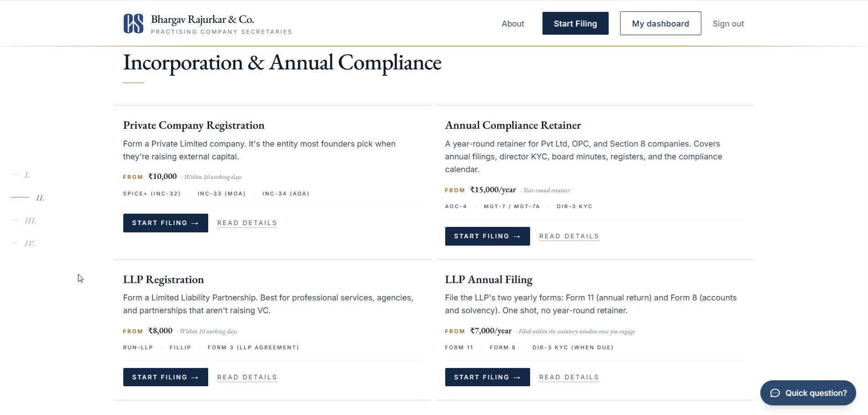Start filing Annual Compliance Retainer

[x=487, y=236]
